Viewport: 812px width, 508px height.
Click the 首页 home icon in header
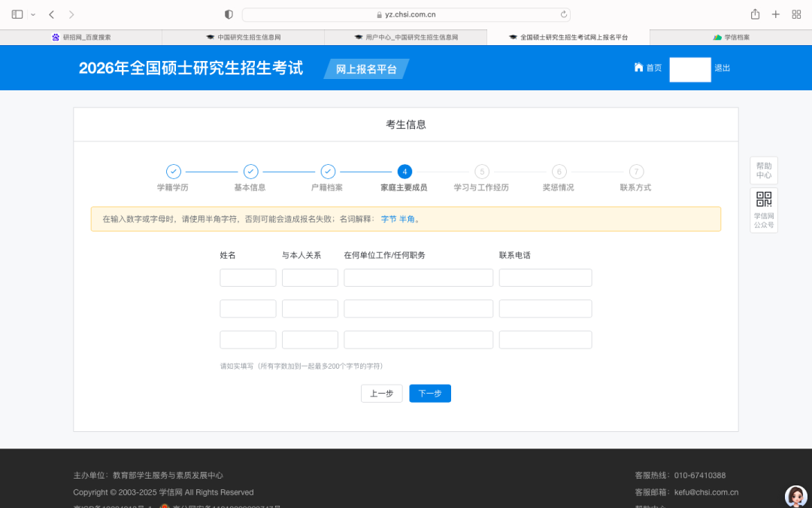(639, 68)
